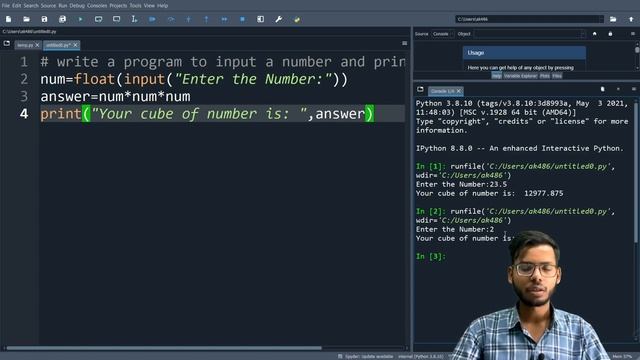Interrupt kernel in console pane

pos(618,89)
